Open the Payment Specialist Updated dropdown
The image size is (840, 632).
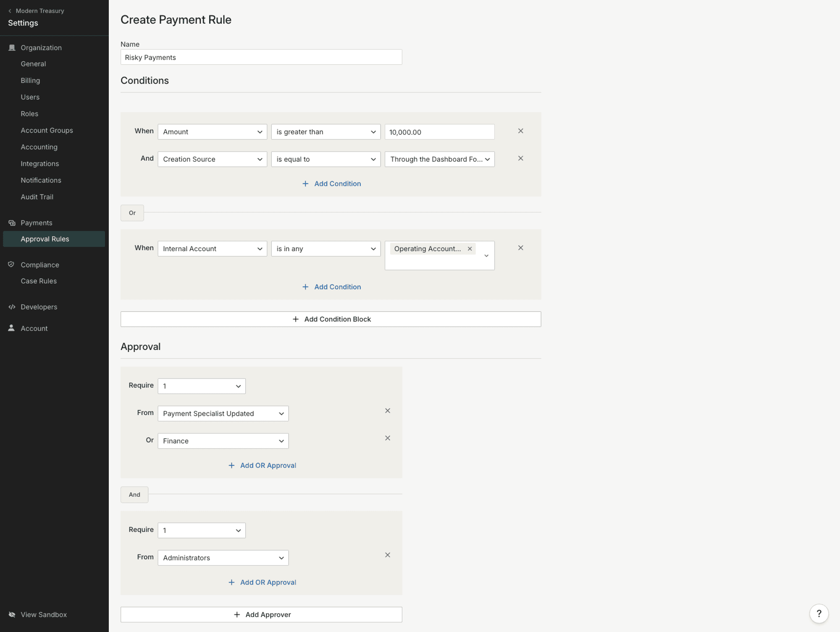coord(223,413)
